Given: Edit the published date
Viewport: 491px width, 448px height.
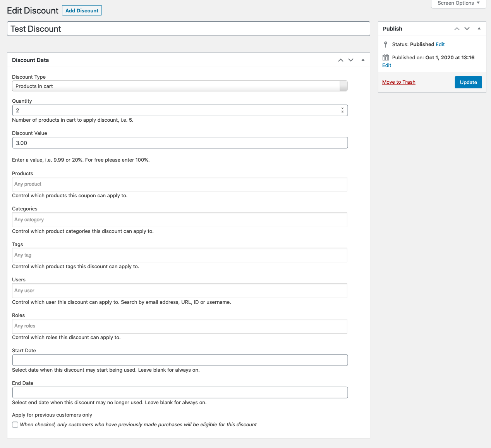Looking at the screenshot, I should coord(386,65).
